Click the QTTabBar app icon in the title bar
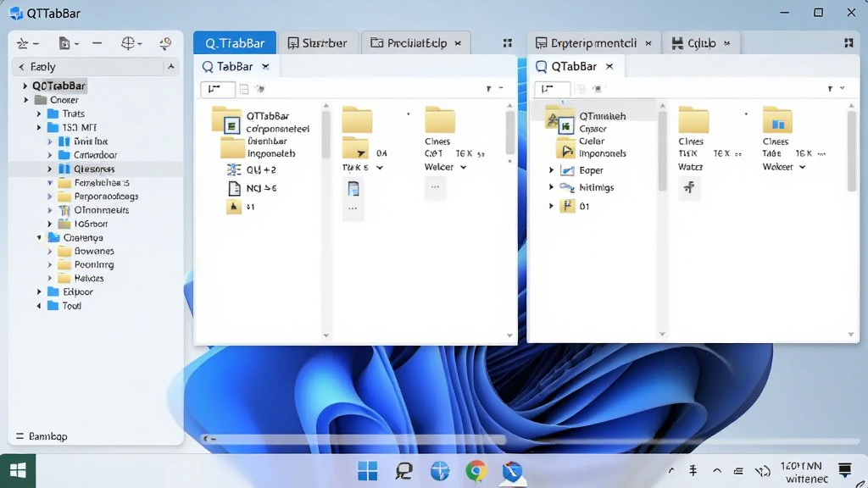The width and height of the screenshot is (868, 488). coord(16,13)
